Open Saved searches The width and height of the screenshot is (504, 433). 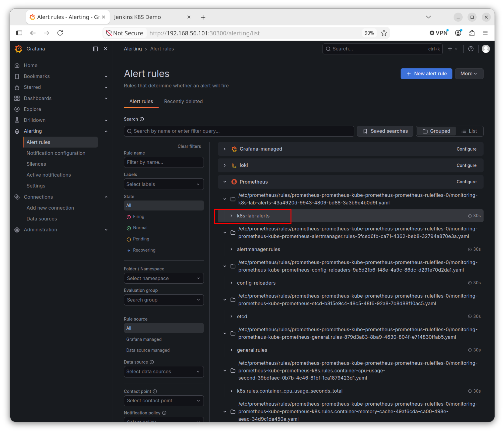pos(385,131)
